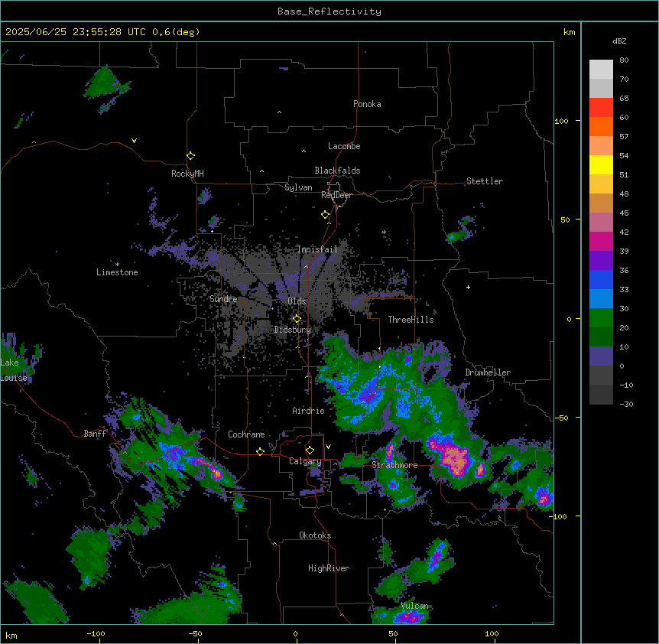The image size is (659, 644).
Task: Click the HighRiver city label
Action: coord(329,568)
